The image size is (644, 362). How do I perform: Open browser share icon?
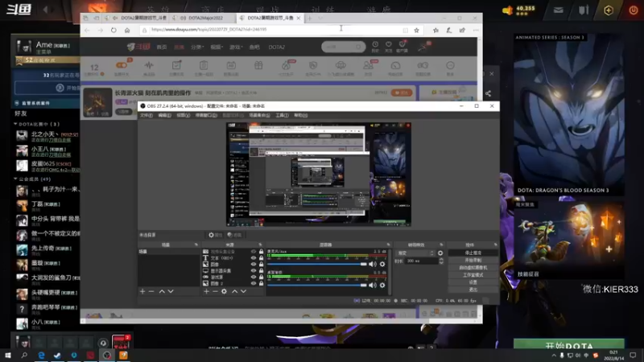point(462,30)
